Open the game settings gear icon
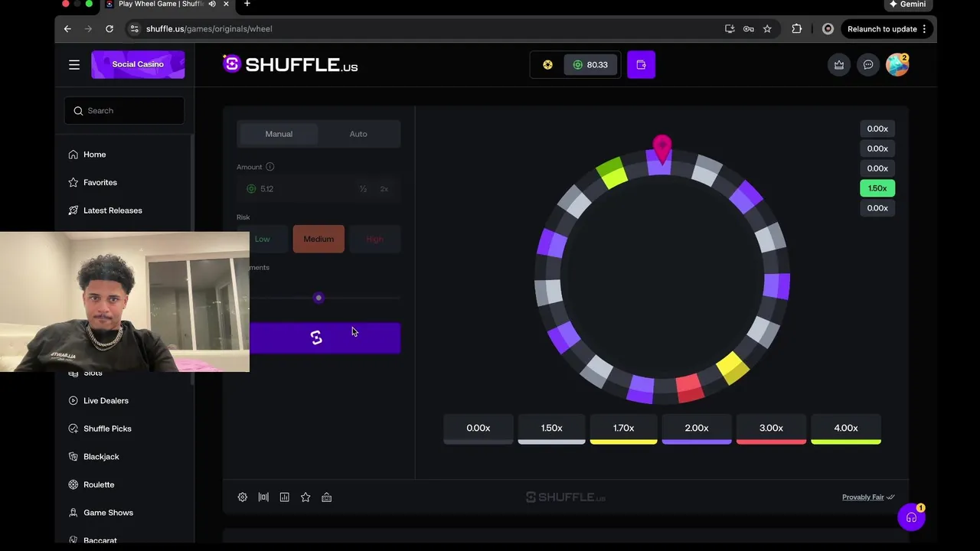 click(243, 497)
